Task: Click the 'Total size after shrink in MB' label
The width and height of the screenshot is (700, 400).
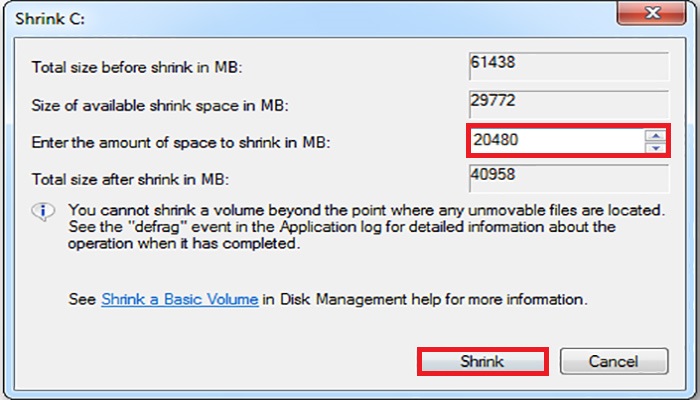Action: [131, 180]
